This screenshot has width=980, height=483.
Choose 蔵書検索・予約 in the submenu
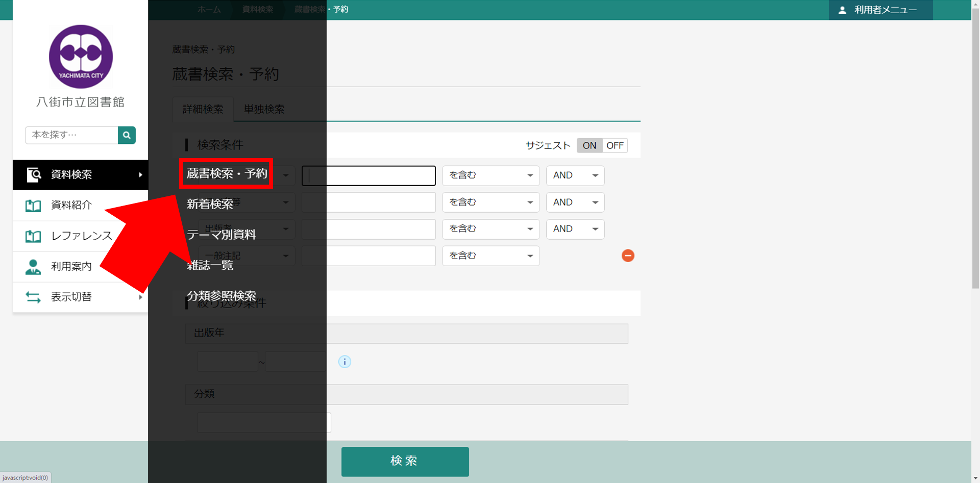pyautogui.click(x=227, y=173)
